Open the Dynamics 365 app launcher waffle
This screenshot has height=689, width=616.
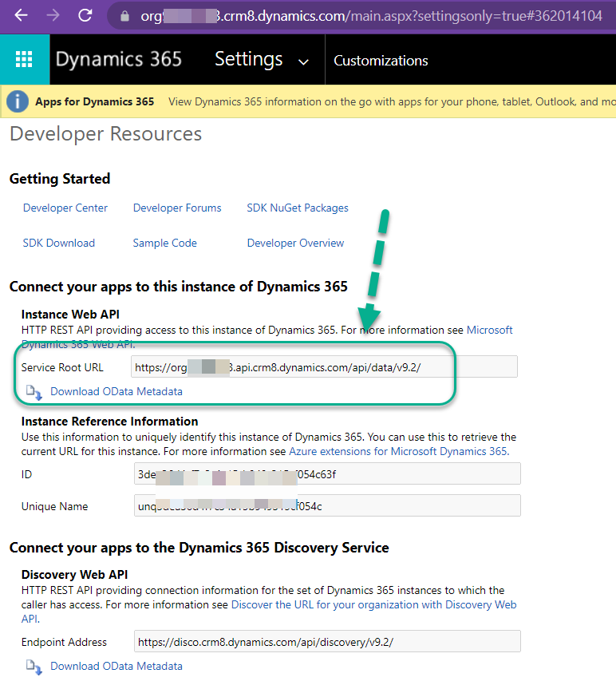[x=24, y=60]
